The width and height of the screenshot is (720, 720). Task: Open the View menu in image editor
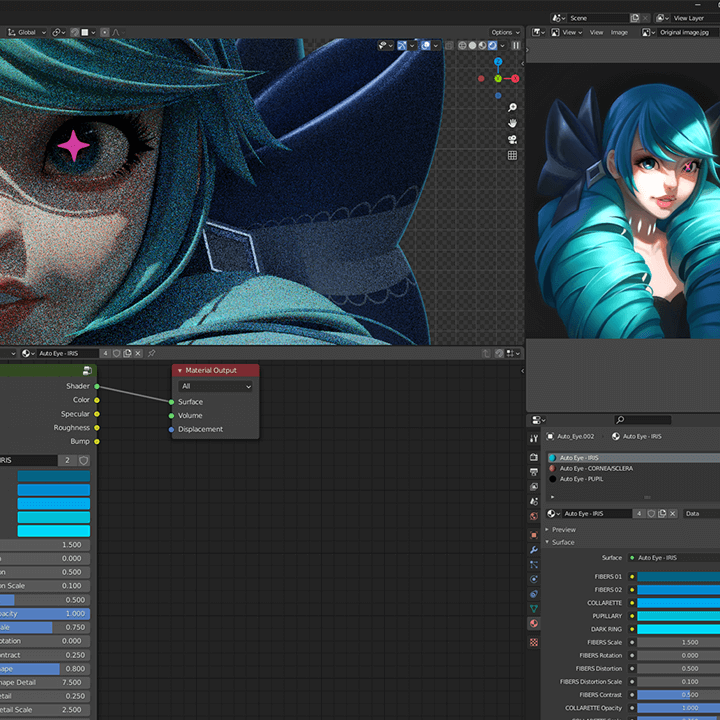(x=596, y=32)
